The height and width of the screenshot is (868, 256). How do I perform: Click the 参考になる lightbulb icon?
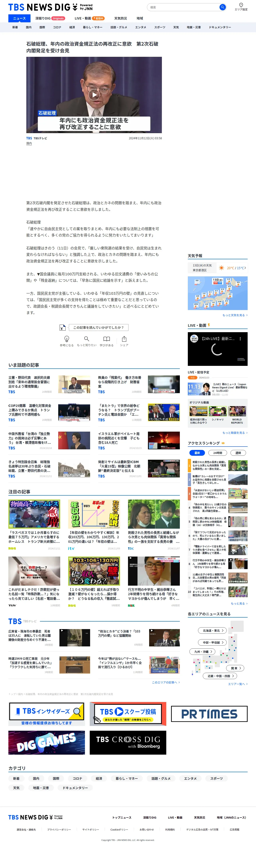click(x=66, y=339)
